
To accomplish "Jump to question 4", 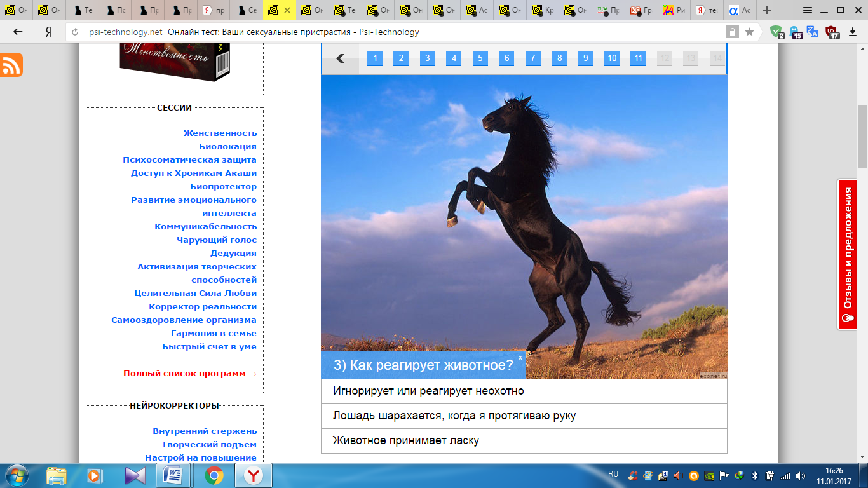I will [454, 58].
